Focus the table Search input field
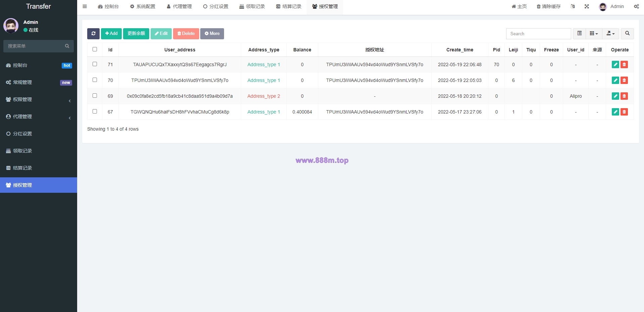 point(538,34)
